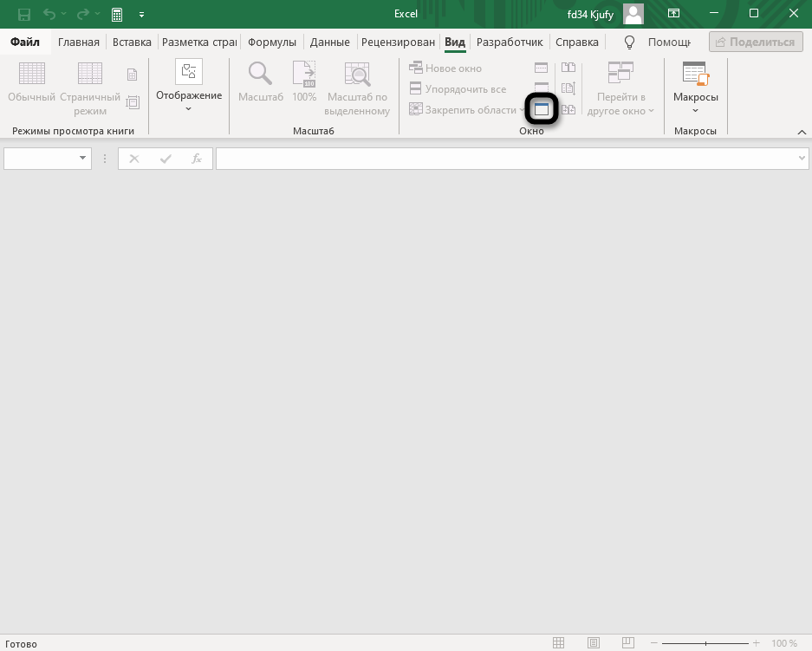
Task: Click the Reset Window Position icon
Action: (x=568, y=109)
